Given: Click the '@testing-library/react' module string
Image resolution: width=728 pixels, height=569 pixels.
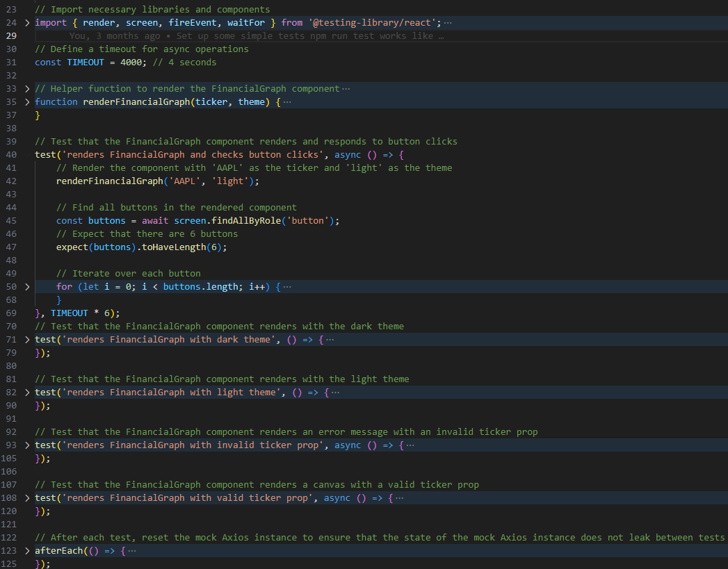Looking at the screenshot, I should point(373,23).
